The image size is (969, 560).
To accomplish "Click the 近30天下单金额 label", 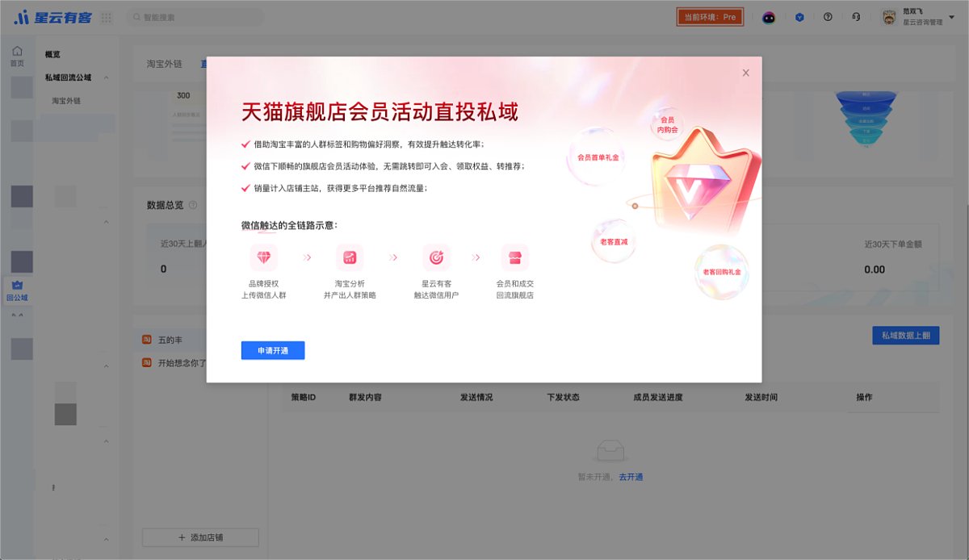I will (893, 244).
